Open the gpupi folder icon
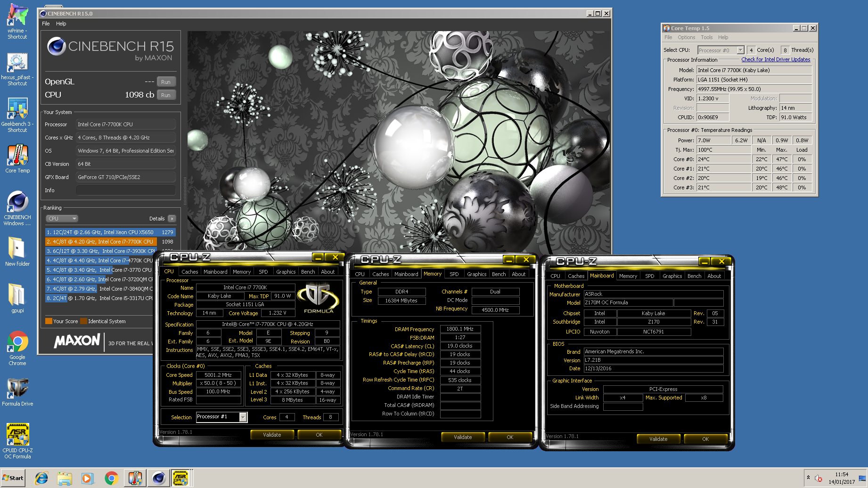868x488 pixels. (17, 297)
